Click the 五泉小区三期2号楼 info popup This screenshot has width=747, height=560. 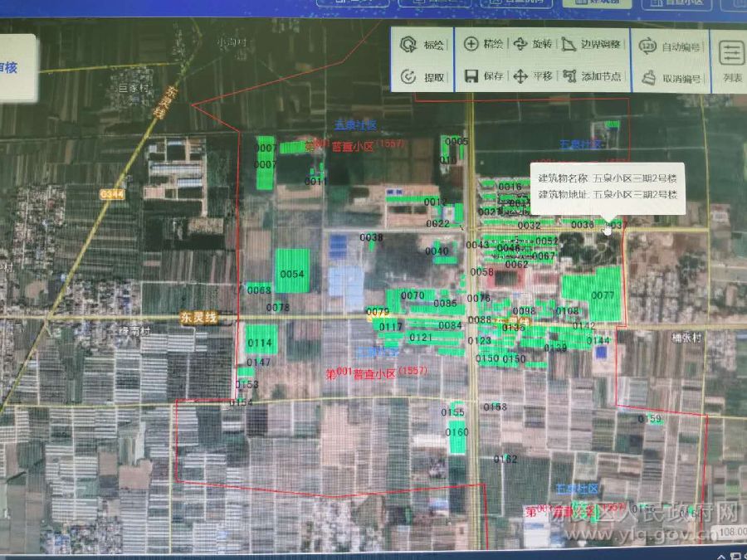pos(608,187)
